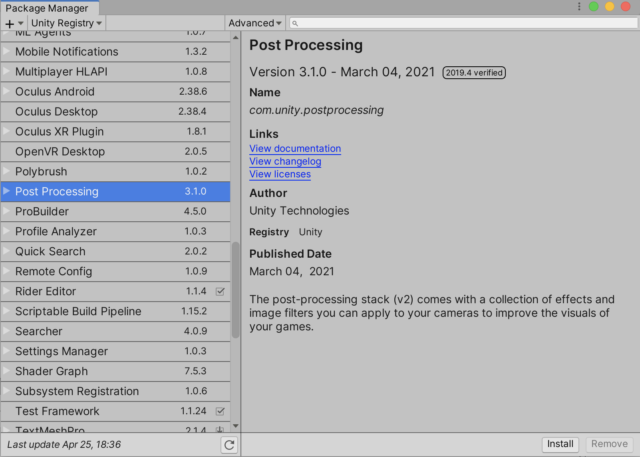
Task: Select ProBuilder package
Action: click(116, 211)
